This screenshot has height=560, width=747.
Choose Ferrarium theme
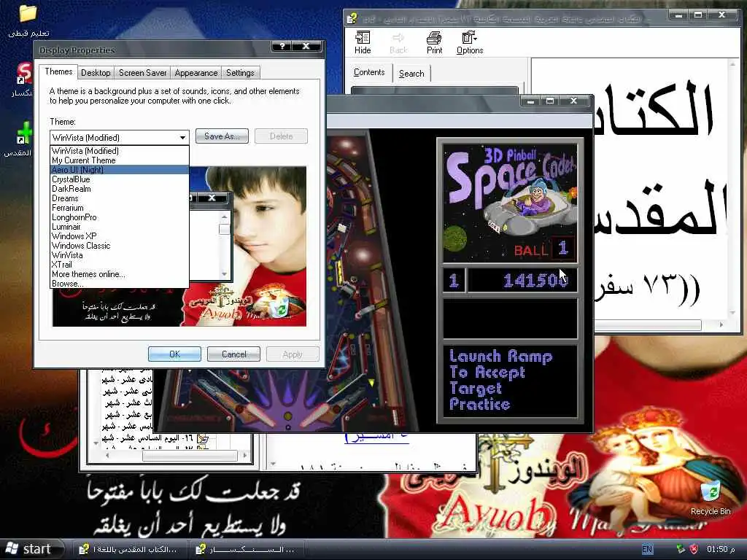(x=120, y=208)
